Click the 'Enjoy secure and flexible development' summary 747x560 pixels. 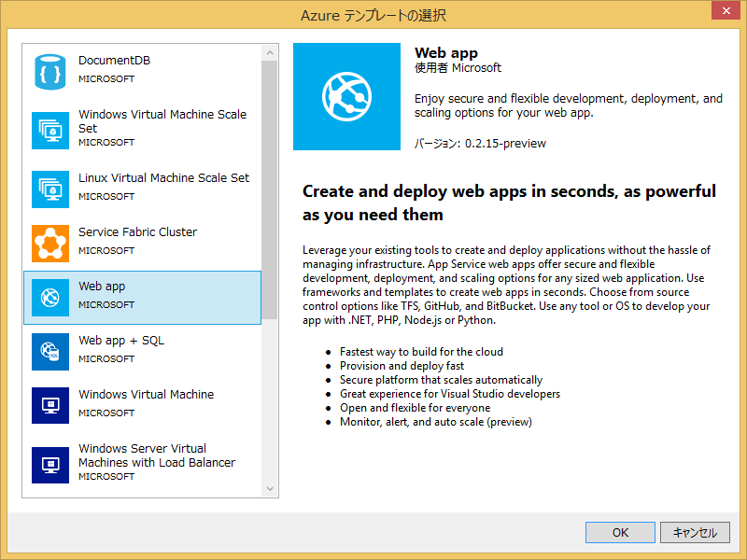point(569,105)
